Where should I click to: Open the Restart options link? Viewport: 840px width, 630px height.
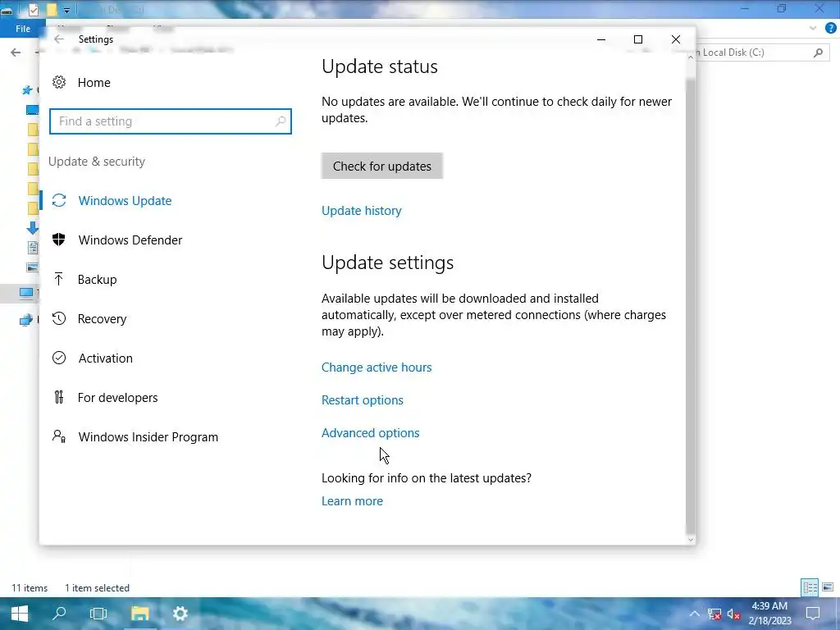pyautogui.click(x=363, y=400)
